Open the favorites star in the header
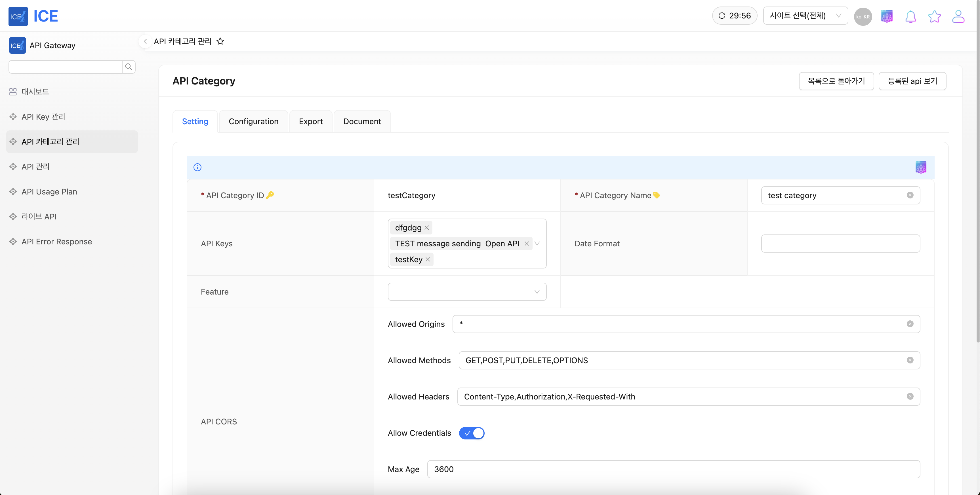Image resolution: width=980 pixels, height=495 pixels. (x=934, y=16)
